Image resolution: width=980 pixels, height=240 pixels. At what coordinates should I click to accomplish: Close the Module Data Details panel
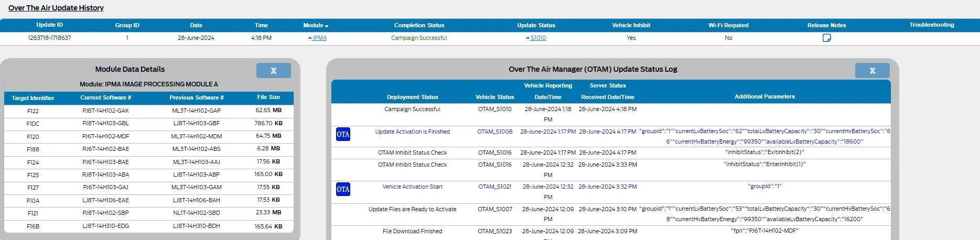click(x=273, y=70)
